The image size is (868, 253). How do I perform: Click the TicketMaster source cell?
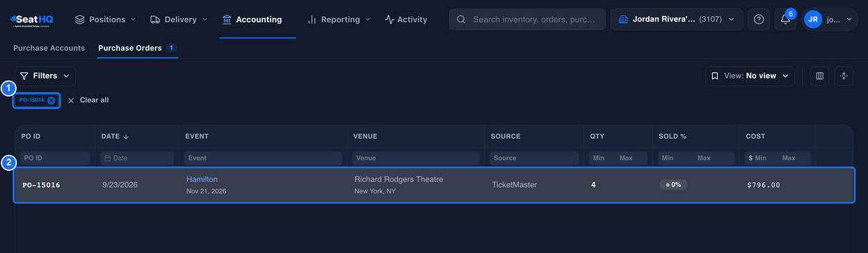(x=514, y=185)
